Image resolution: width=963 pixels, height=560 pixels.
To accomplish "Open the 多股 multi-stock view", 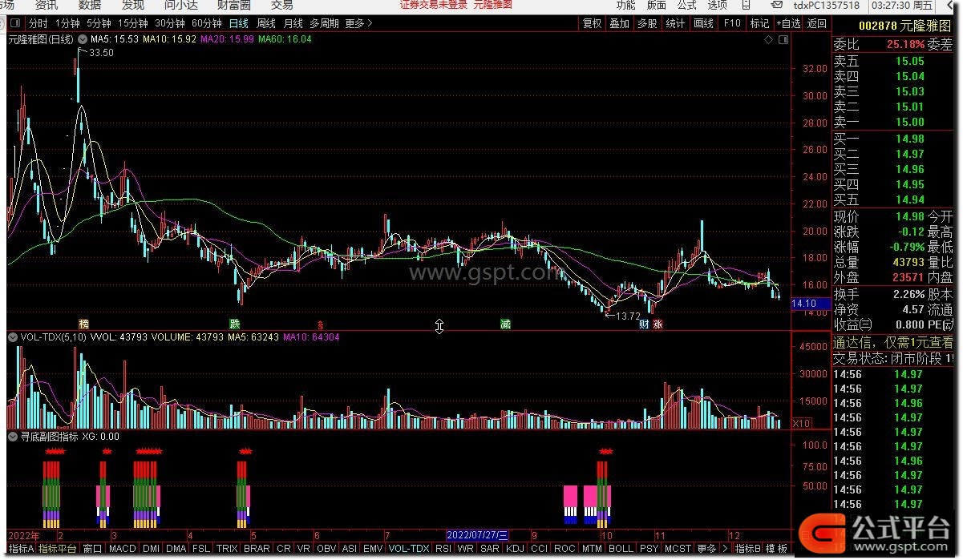I will [x=647, y=23].
